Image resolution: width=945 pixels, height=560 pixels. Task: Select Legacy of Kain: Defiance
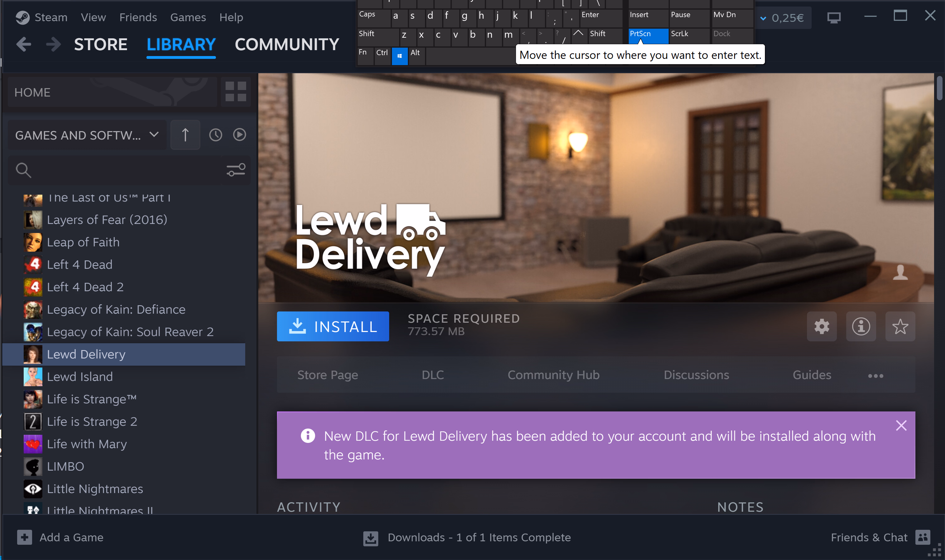tap(124, 310)
